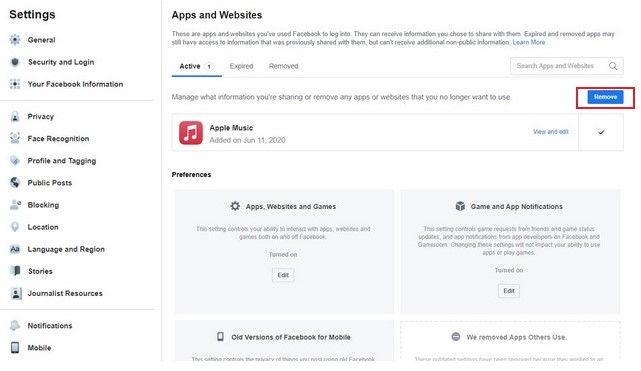The image size is (641, 371).
Task: Open the Face Recognition icon
Action: 15,139
